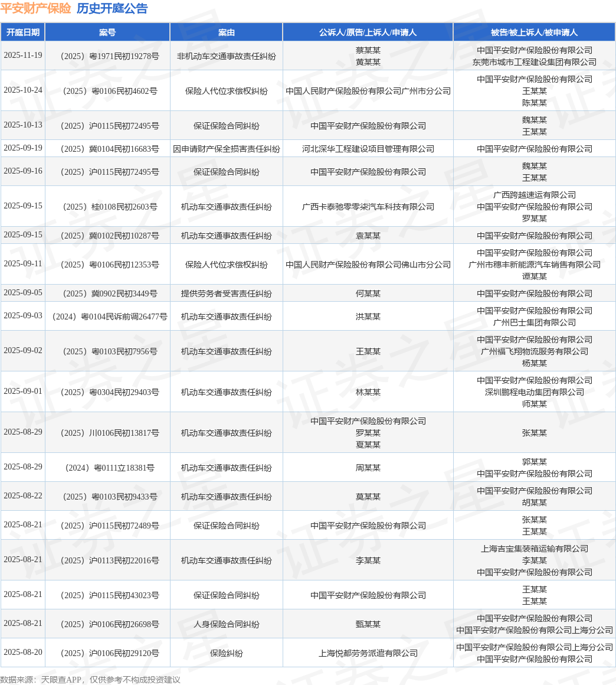This screenshot has width=616, height=685.
Task: Click plaintiff 甄某某
Action: coord(368,624)
